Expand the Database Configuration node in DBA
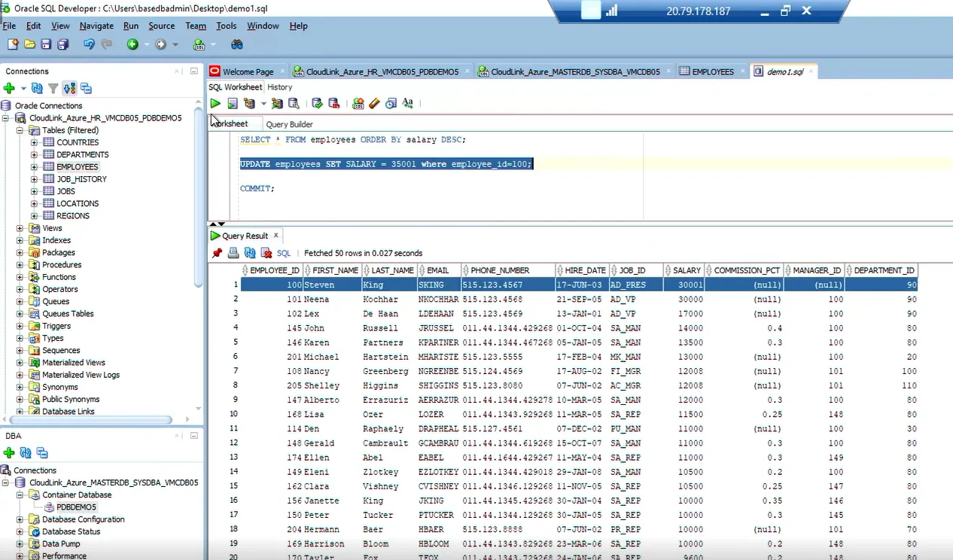This screenshot has height=560, width=953. point(20,519)
